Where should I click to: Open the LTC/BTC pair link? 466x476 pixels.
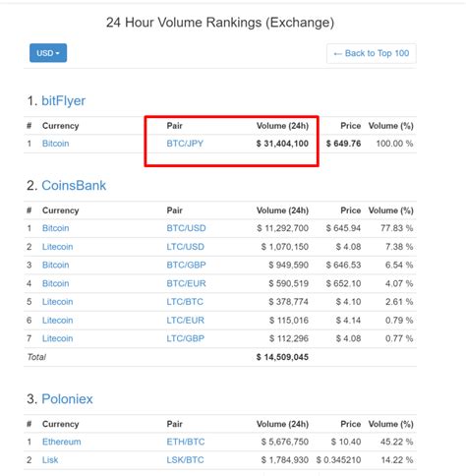pyautogui.click(x=185, y=302)
